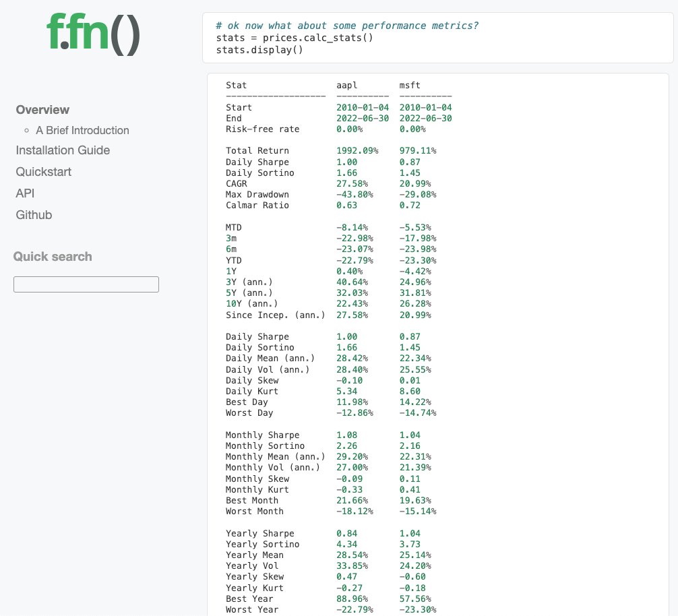
Task: Click msft Worst Year value -23.30%
Action: [x=418, y=609]
